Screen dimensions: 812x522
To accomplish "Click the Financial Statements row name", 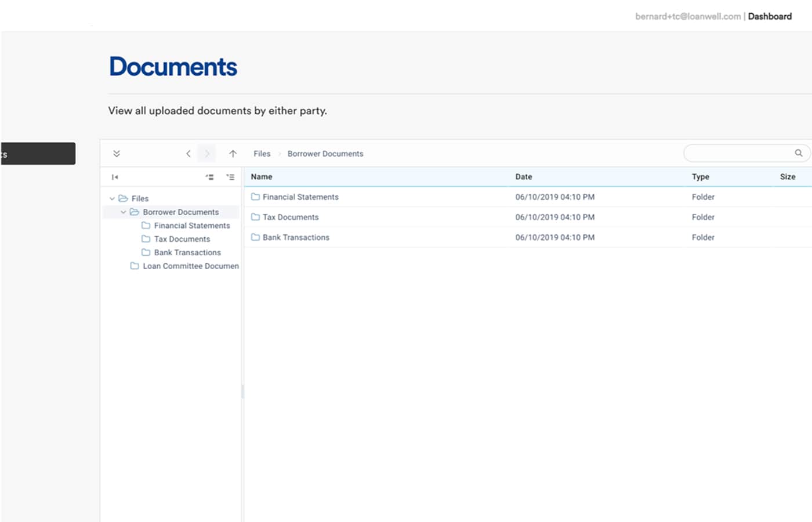I will pos(300,197).
